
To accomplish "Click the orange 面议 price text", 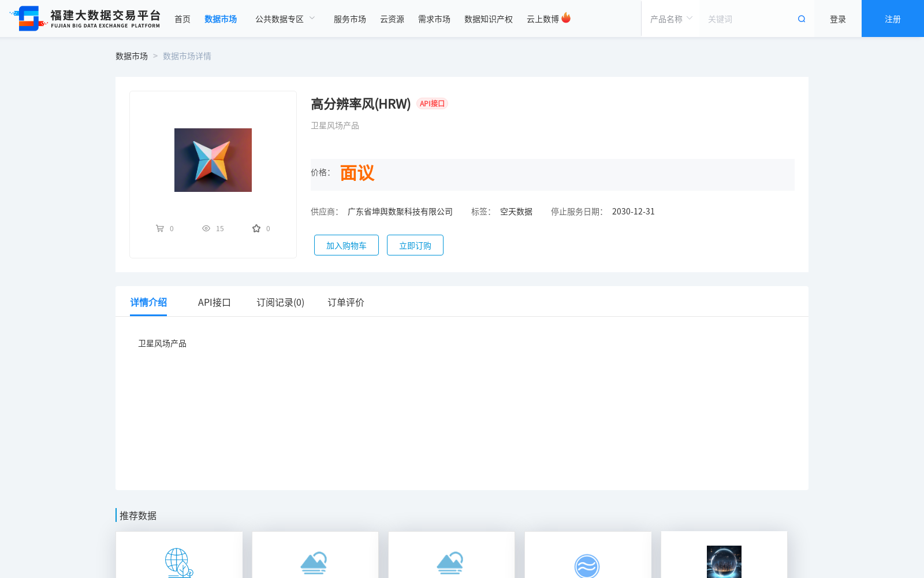I will click(x=357, y=173).
